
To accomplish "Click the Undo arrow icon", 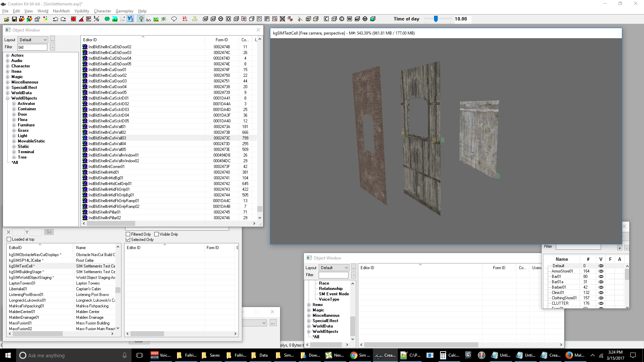I will 55,19.
